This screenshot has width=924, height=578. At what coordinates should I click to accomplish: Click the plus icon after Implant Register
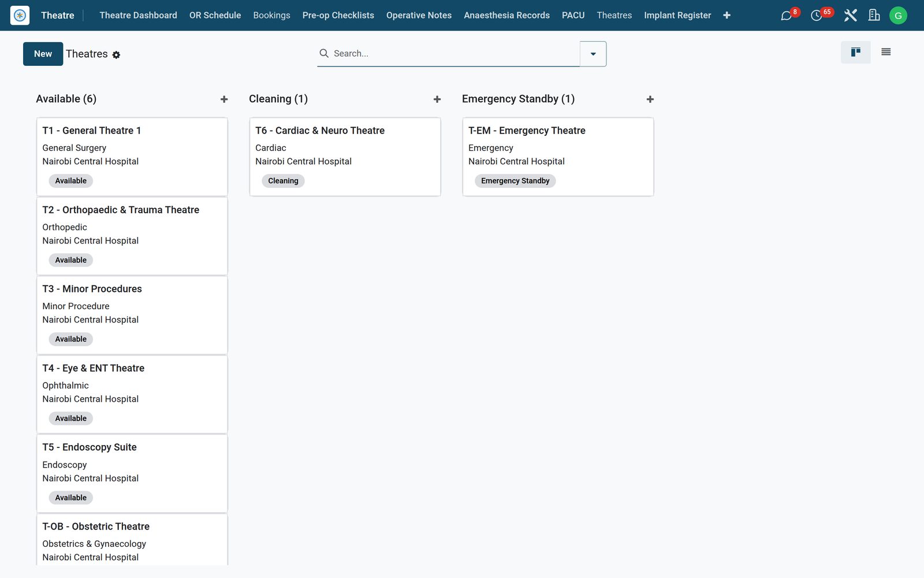coord(726,15)
